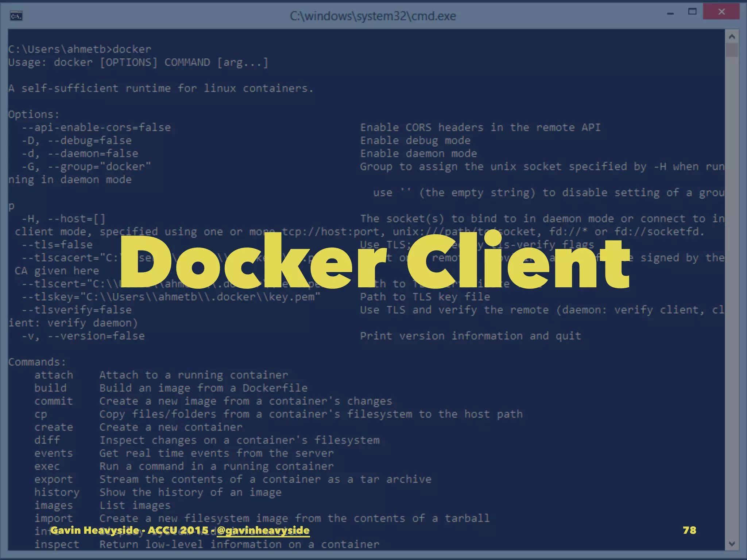Click the 'events' command name
This screenshot has width=747, height=560.
pyautogui.click(x=54, y=453)
